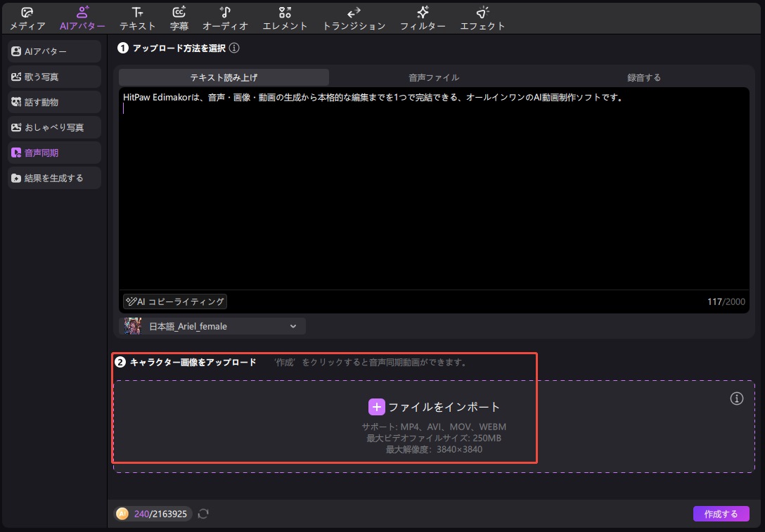Select AIアバター in the sidebar
The width and height of the screenshot is (765, 532).
click(54, 51)
